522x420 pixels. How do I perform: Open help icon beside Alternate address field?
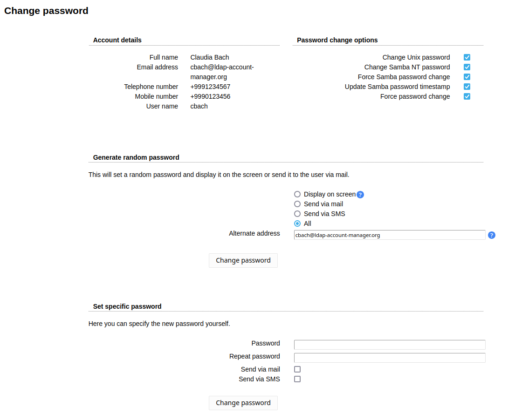492,235
